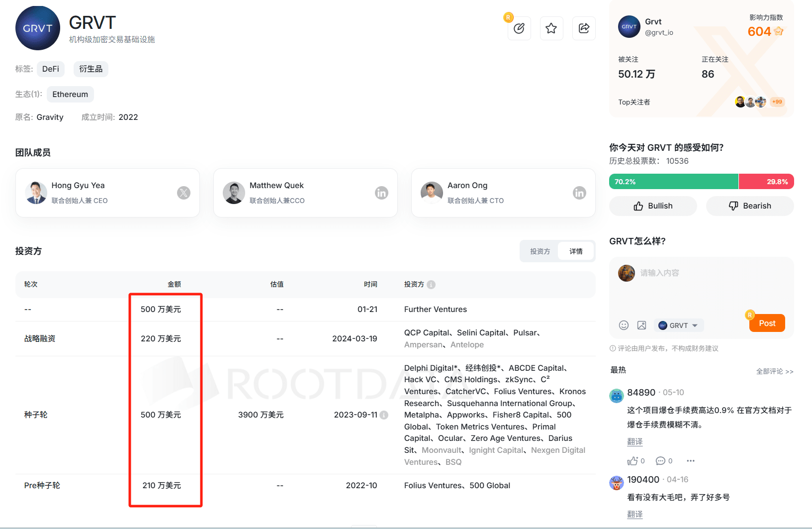Viewport: 812px width, 529px height.
Task: Attach an image to the comment
Action: pos(641,325)
